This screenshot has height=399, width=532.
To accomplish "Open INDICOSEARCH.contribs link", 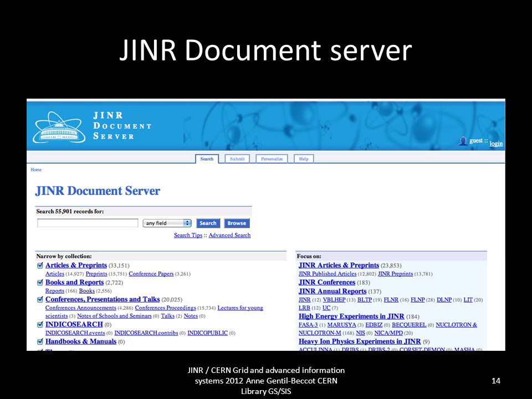I will pos(146,333).
